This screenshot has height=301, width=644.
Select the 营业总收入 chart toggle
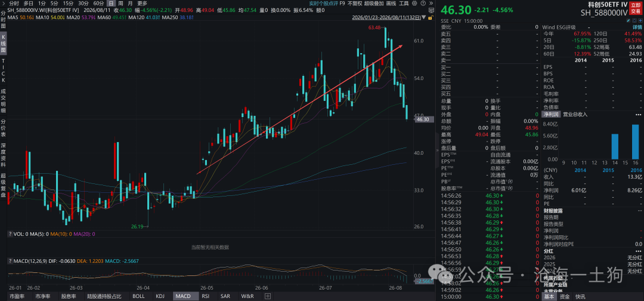(575, 114)
